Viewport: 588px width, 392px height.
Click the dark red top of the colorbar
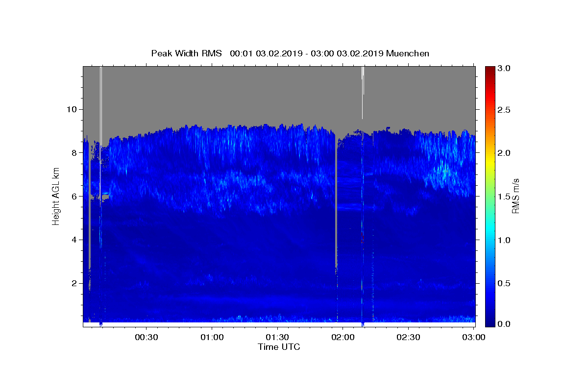(490, 70)
